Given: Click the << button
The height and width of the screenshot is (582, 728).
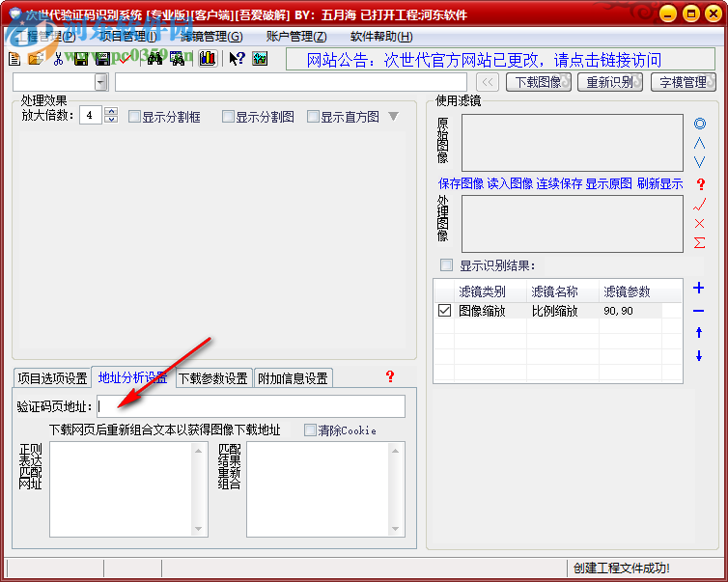Looking at the screenshot, I should point(488,82).
